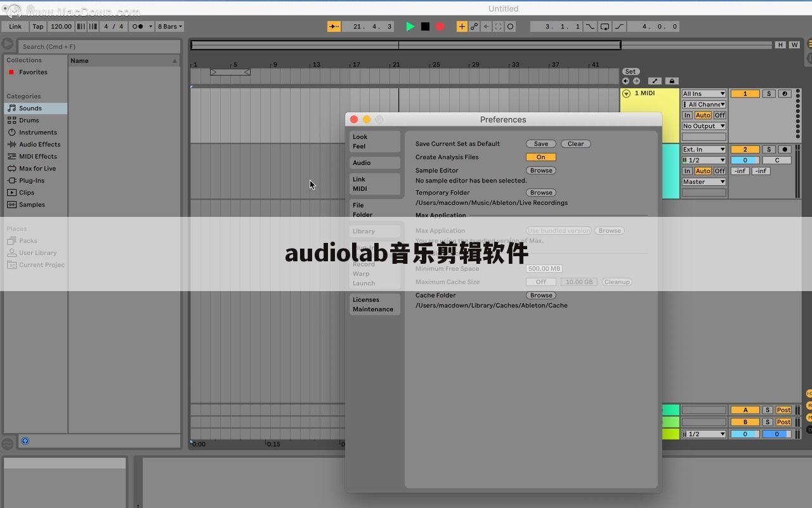Arm track 2 for recording

click(785, 150)
